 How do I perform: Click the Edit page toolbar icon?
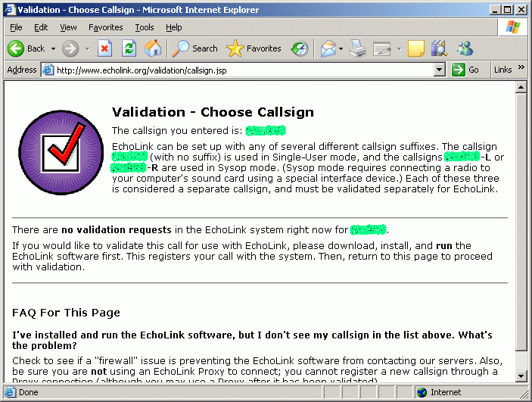[x=382, y=48]
